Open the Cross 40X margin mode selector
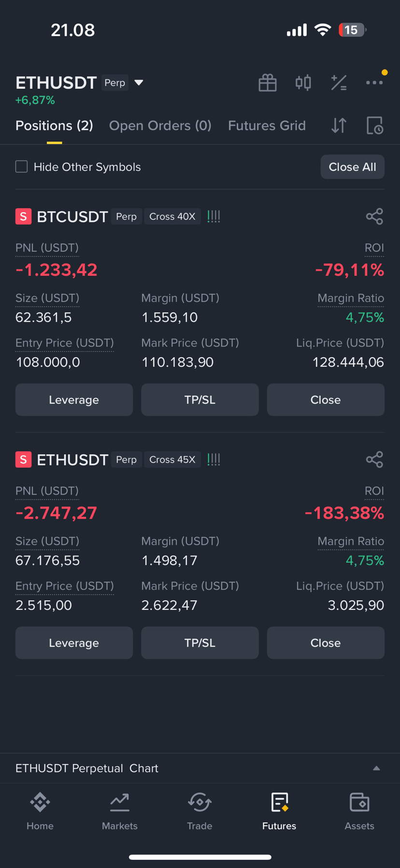The image size is (400, 868). [172, 217]
